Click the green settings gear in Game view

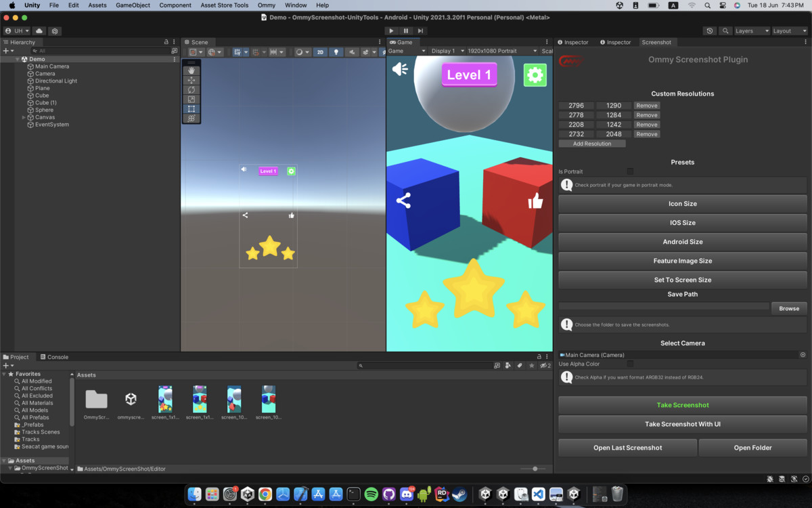pos(535,75)
